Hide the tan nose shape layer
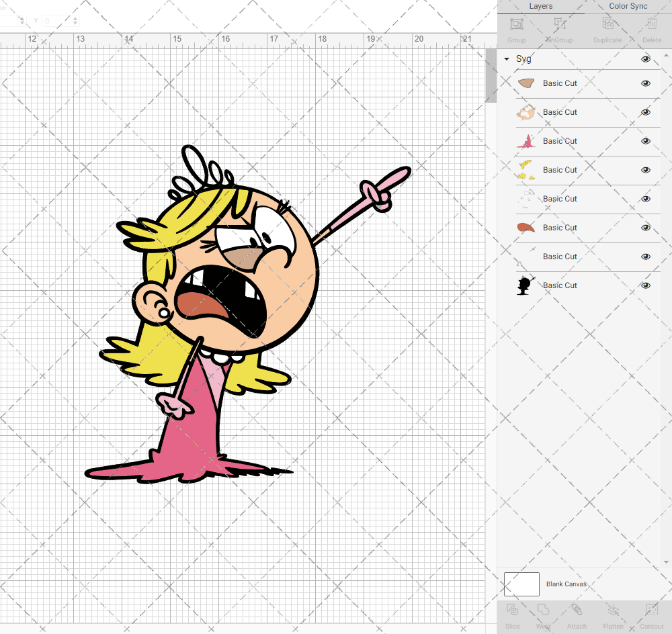 [645, 83]
